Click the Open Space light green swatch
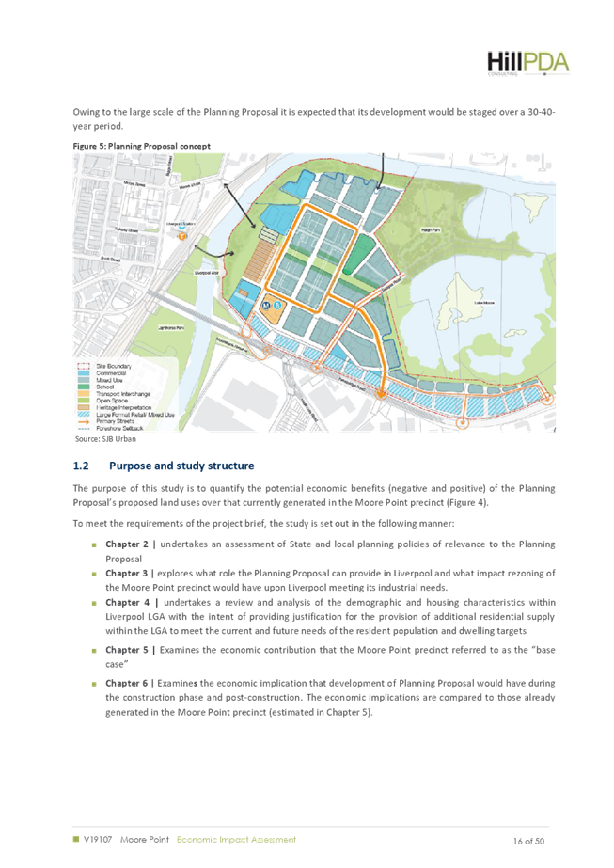This screenshot has width=614, height=868. point(84,401)
